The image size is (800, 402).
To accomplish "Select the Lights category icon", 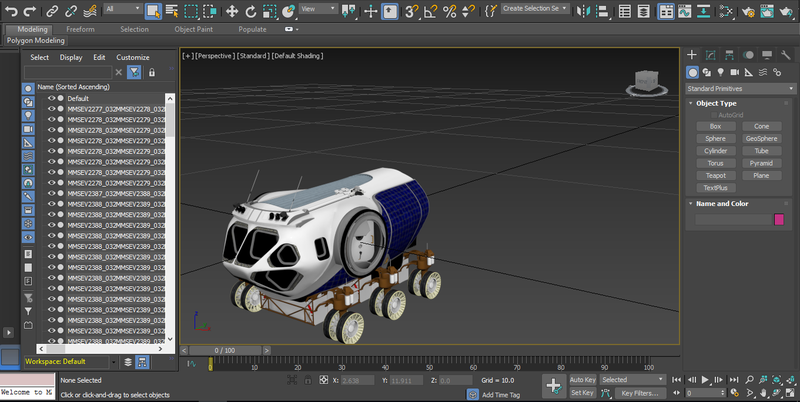I will click(721, 73).
